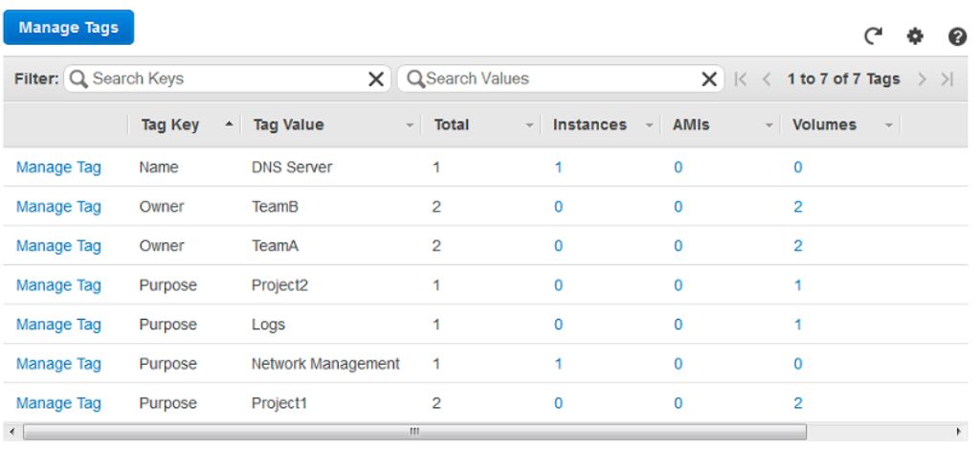Image resolution: width=980 pixels, height=452 pixels.
Task: Open Manage Tag for DNS Server row
Action: 58,168
